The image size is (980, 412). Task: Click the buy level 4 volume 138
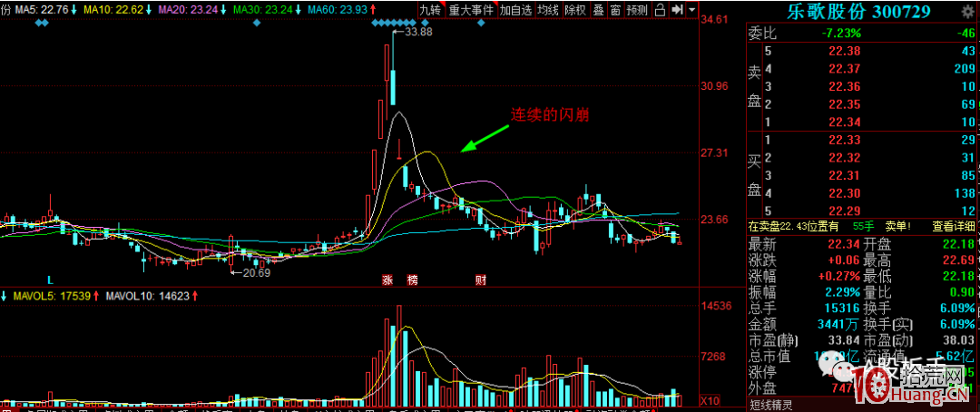coord(965,193)
